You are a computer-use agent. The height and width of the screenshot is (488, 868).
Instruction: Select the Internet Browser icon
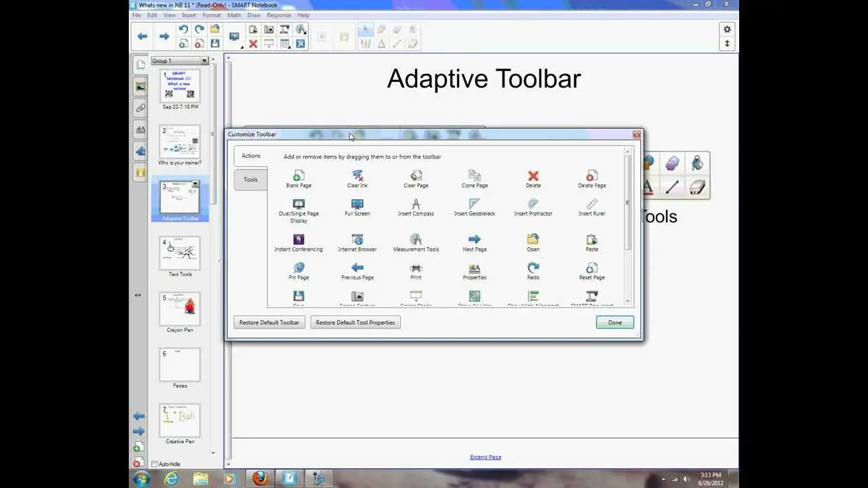(x=357, y=239)
